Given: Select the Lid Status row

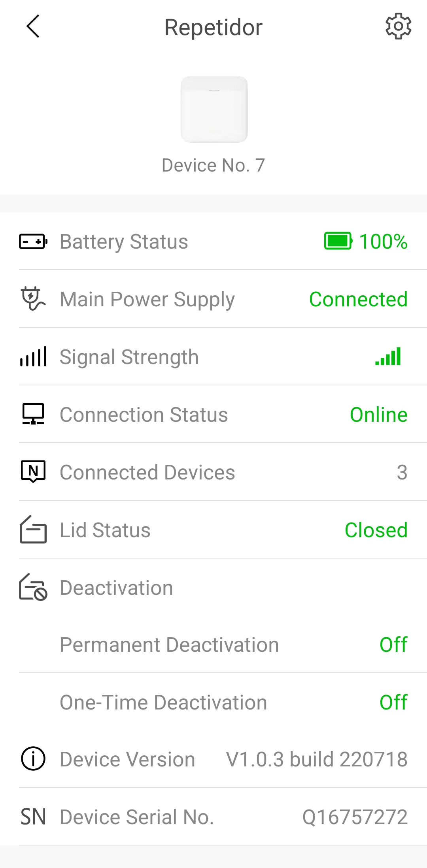Looking at the screenshot, I should (213, 530).
